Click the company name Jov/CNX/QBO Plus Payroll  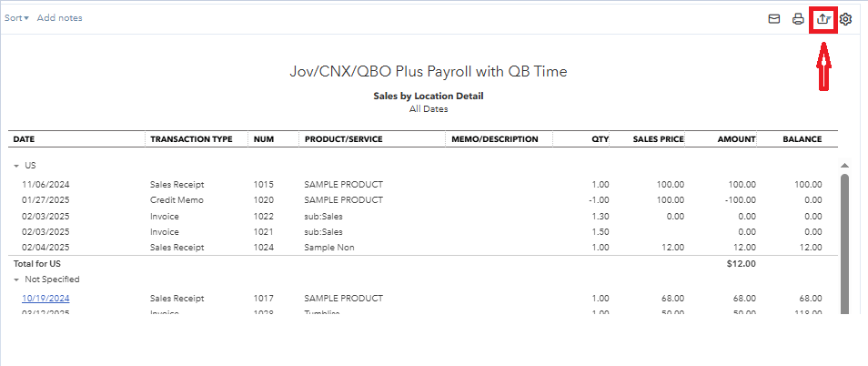(x=429, y=71)
